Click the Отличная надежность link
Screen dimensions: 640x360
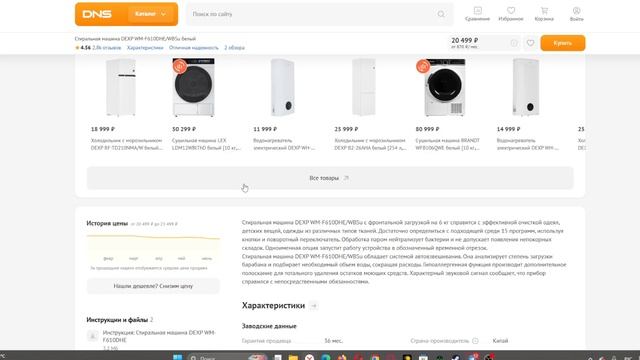point(193,48)
